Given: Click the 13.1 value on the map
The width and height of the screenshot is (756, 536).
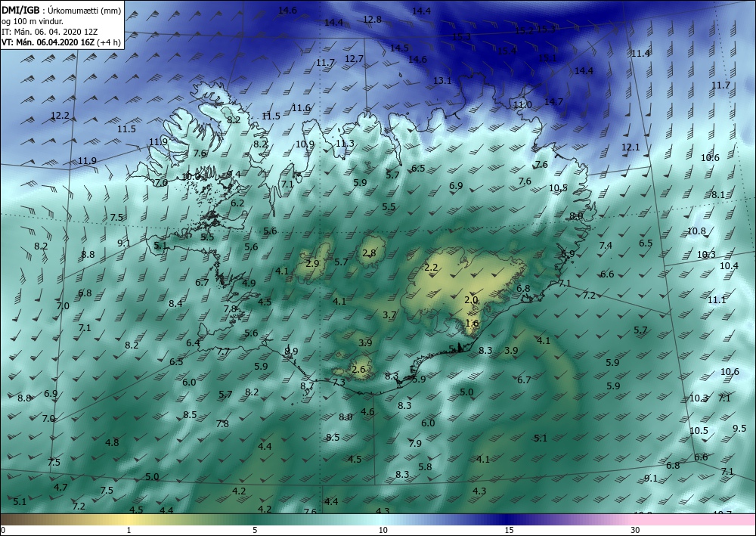Looking at the screenshot, I should coord(442,80).
